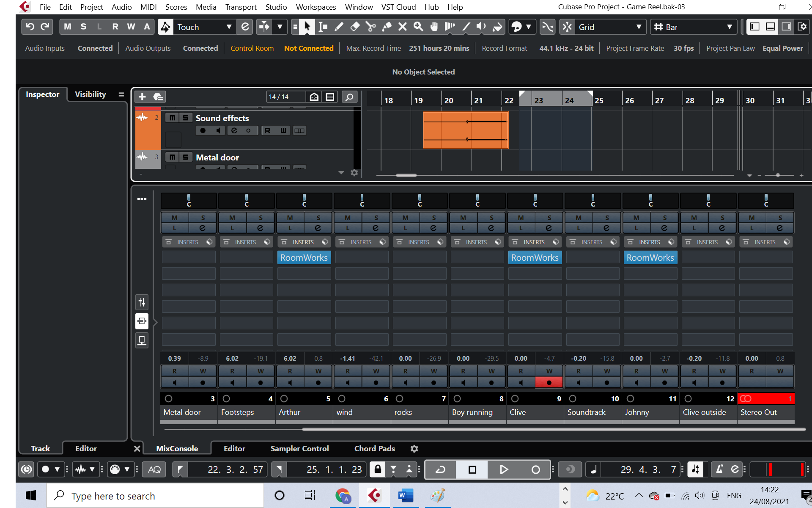Open the Studio menu
This screenshot has width=812, height=508.
pyautogui.click(x=276, y=7)
